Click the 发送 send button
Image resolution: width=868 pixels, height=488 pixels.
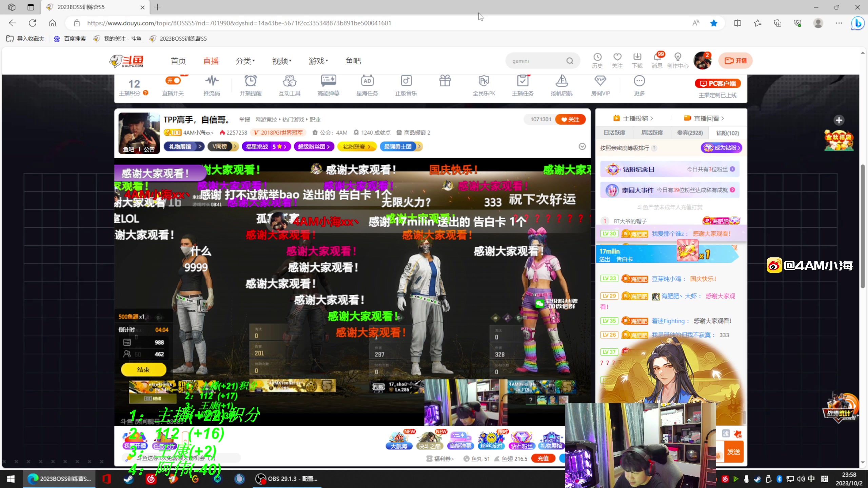coord(733,451)
